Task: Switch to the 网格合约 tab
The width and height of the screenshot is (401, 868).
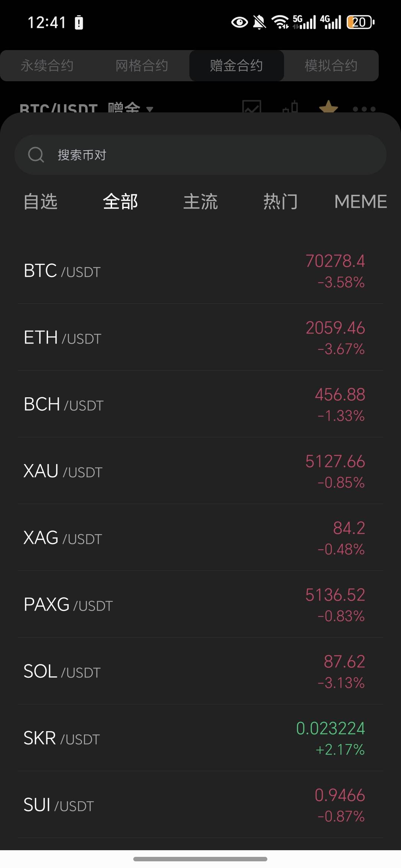Action: pos(142,66)
